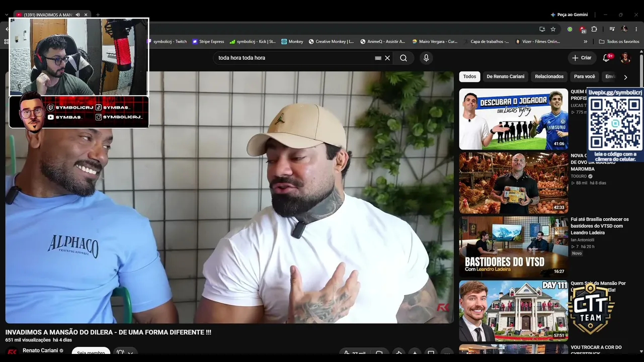644x362 pixels.
Task: Select the 'Para você' filter chip
Action: [x=585, y=77]
